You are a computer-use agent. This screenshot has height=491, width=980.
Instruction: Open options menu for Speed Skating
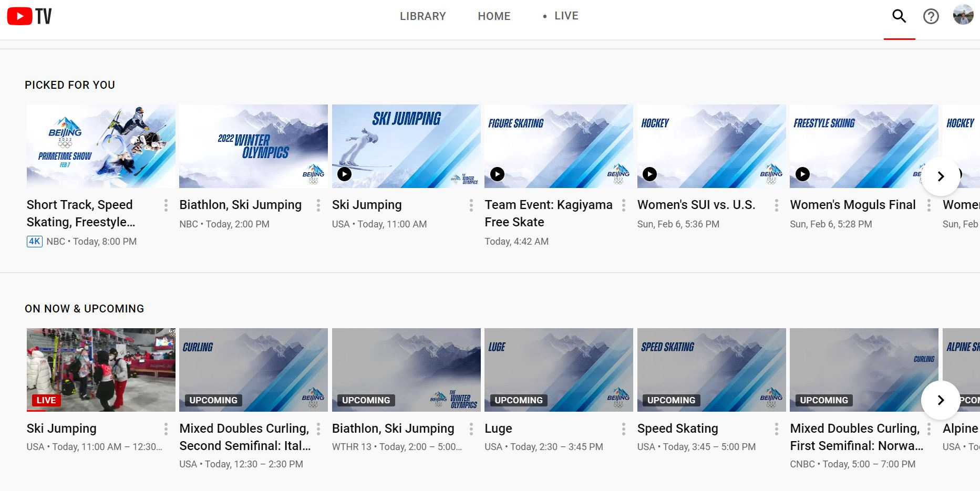click(x=777, y=429)
